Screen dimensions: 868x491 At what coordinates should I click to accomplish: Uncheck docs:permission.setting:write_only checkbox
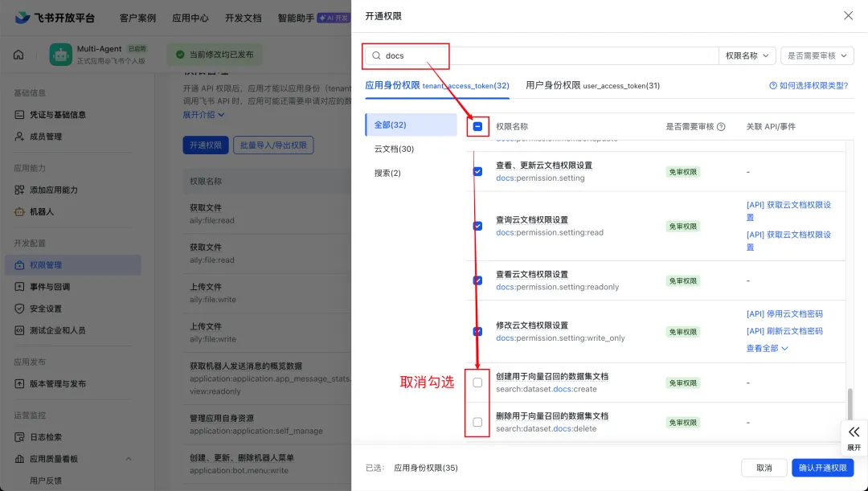click(477, 332)
